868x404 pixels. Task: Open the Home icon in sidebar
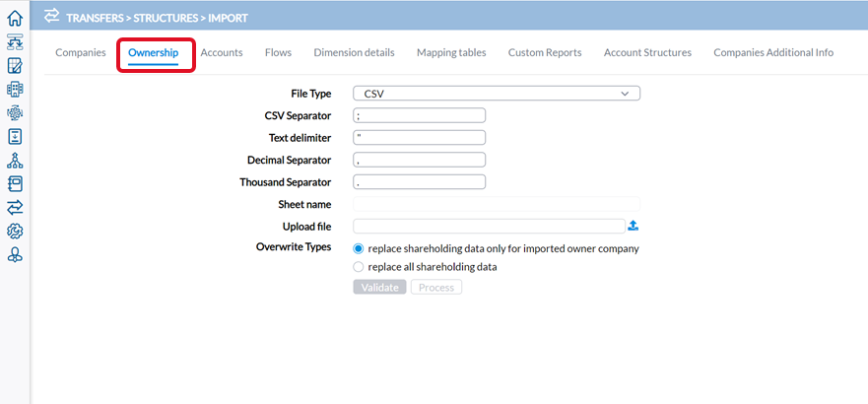(15, 19)
